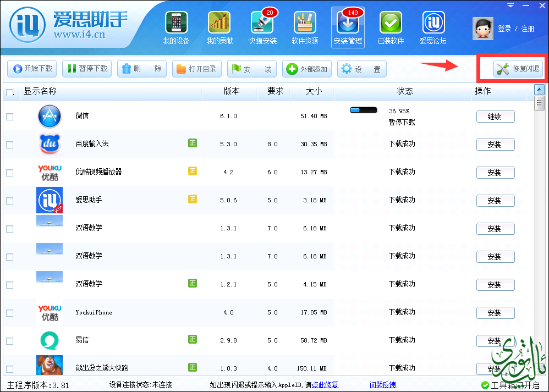Open 设置 with the gear icon

361,69
